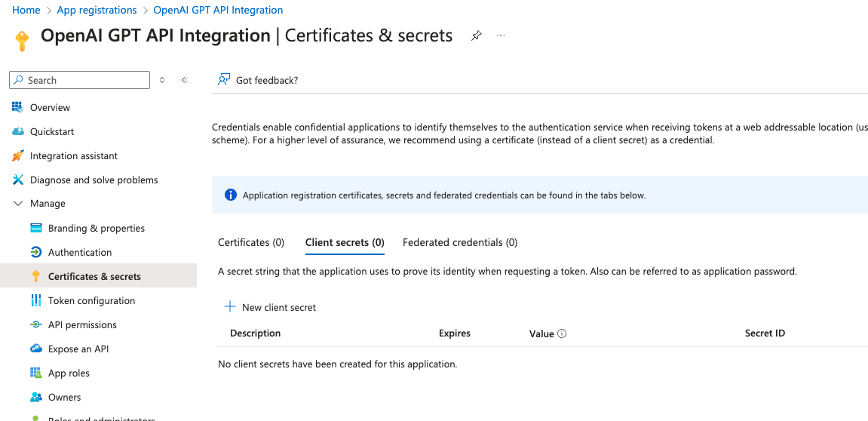Pin this page with the pin icon

pyautogui.click(x=476, y=36)
